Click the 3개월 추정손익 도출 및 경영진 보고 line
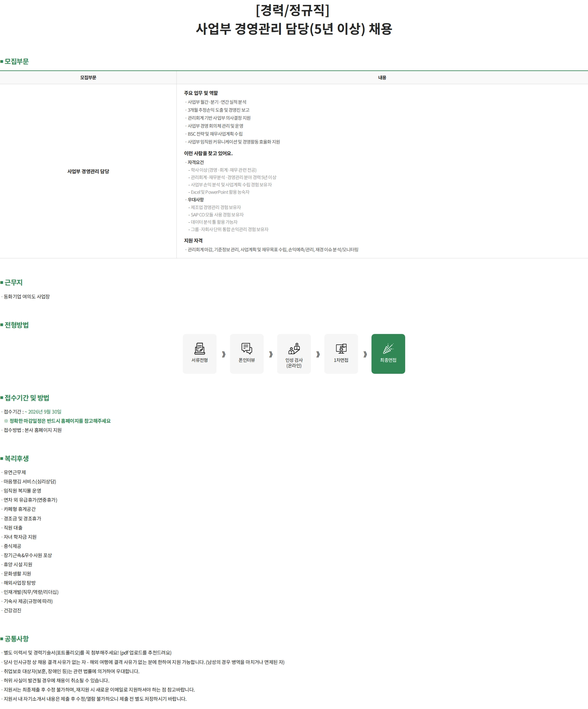The width and height of the screenshot is (588, 709). pos(218,110)
